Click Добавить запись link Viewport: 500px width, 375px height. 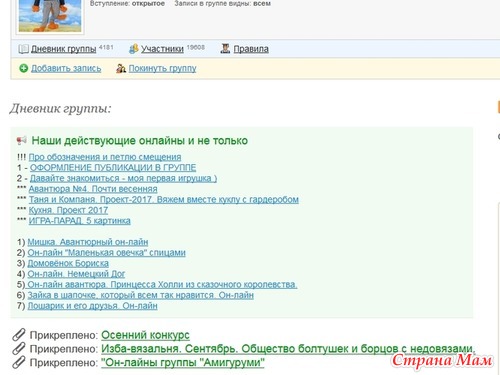click(x=66, y=68)
